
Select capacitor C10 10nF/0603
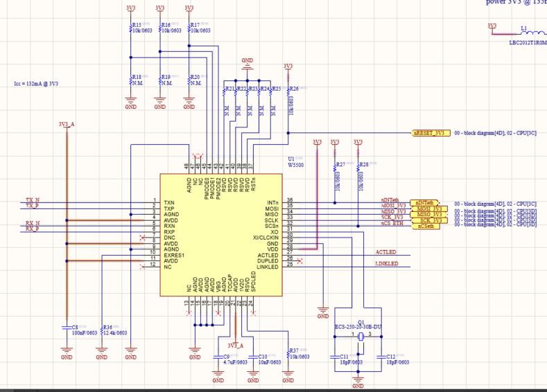click(253, 357)
